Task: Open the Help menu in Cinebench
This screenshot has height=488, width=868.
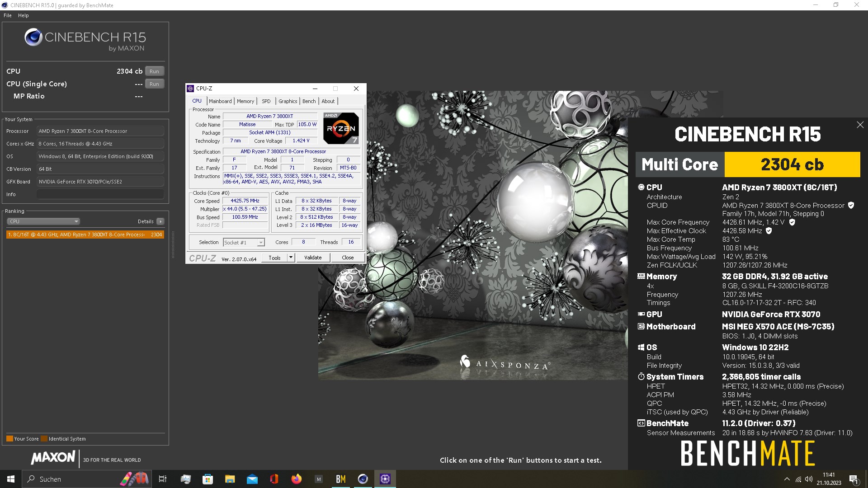Action: click(x=24, y=15)
